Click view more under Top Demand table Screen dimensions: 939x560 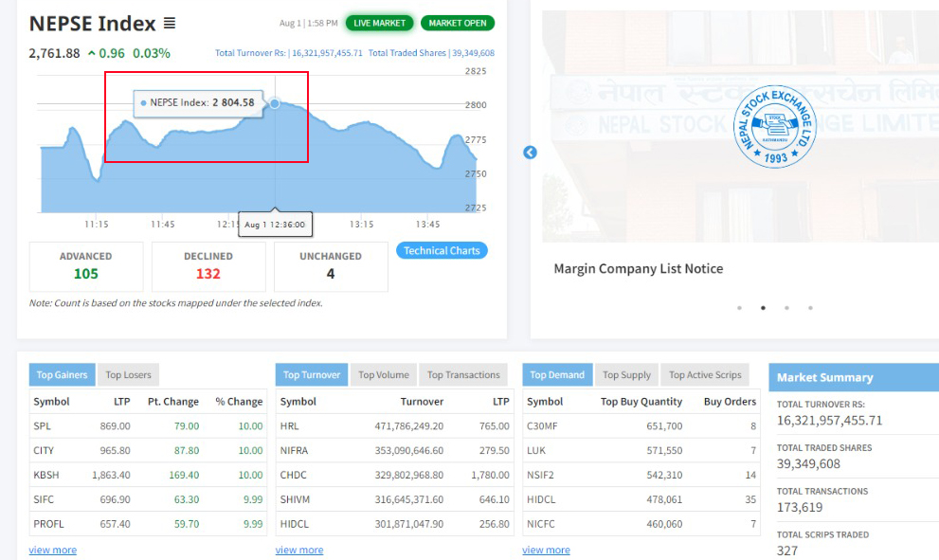click(x=546, y=551)
